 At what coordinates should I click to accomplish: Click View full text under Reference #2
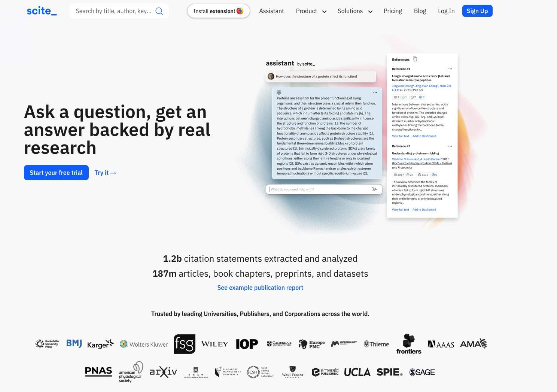click(401, 210)
